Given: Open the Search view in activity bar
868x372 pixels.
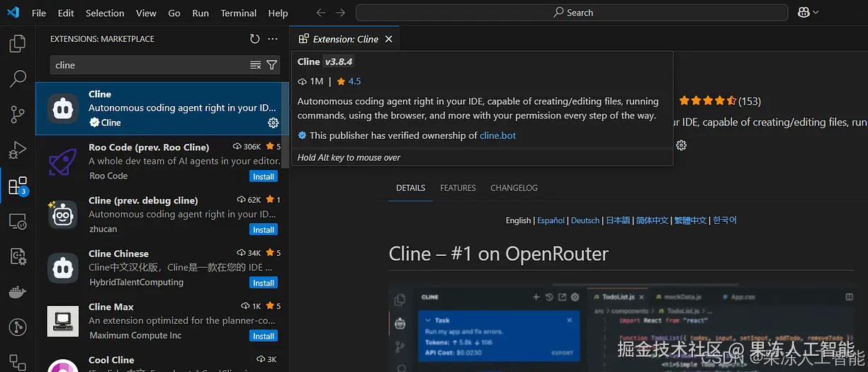Looking at the screenshot, I should point(18,79).
